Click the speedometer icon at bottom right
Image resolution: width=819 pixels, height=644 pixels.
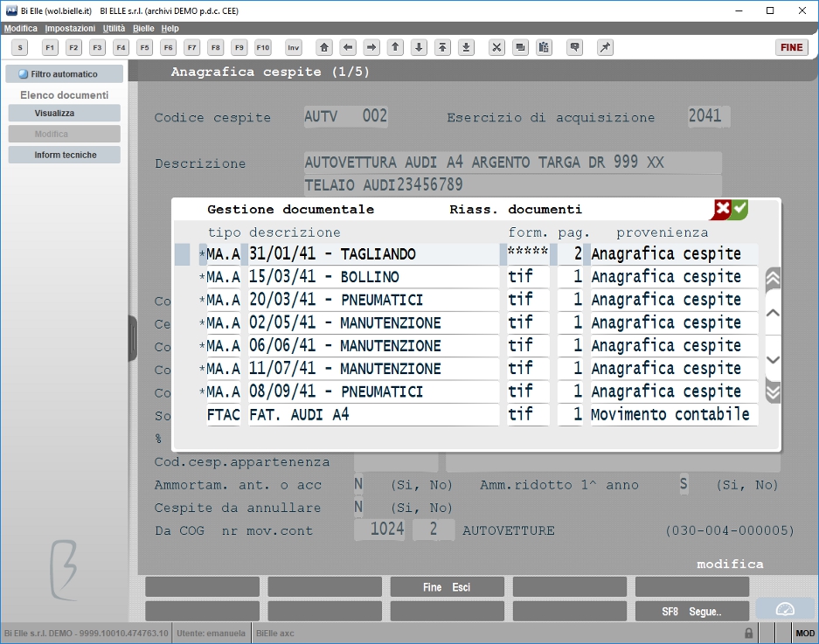[785, 610]
